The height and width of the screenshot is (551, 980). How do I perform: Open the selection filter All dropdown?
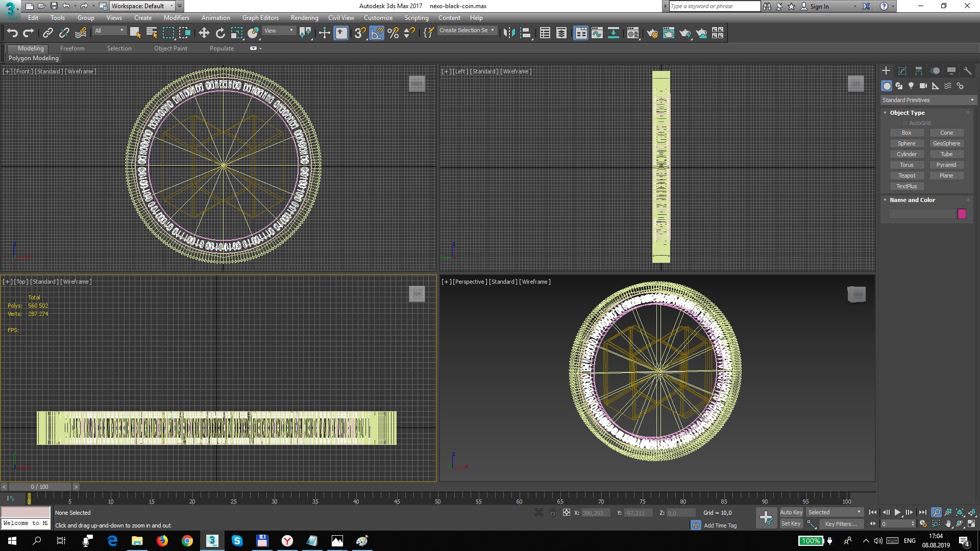pyautogui.click(x=109, y=31)
